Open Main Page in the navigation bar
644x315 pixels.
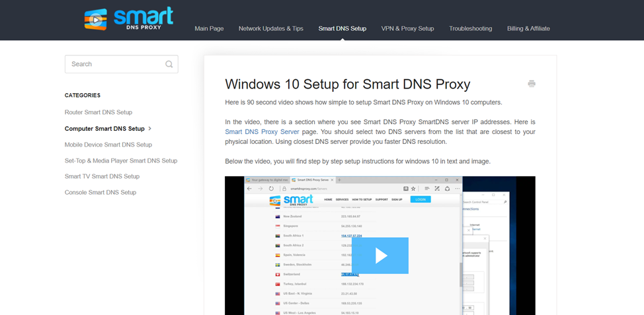pos(209,28)
